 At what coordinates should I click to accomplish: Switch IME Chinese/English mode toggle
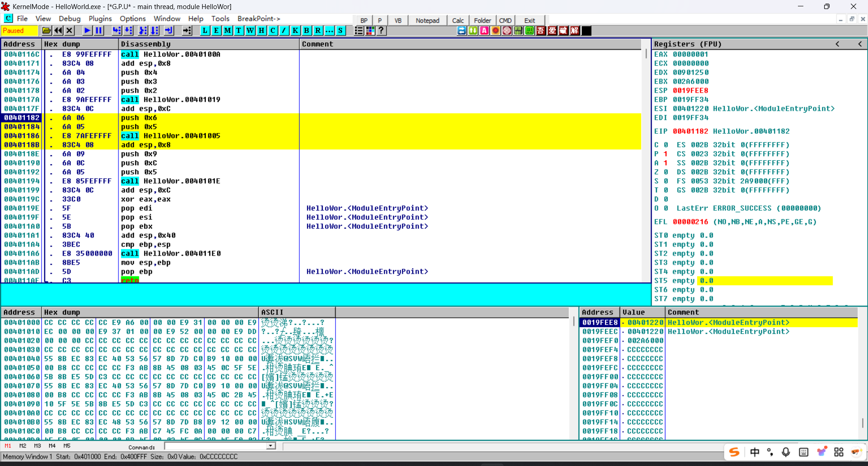tap(755, 452)
